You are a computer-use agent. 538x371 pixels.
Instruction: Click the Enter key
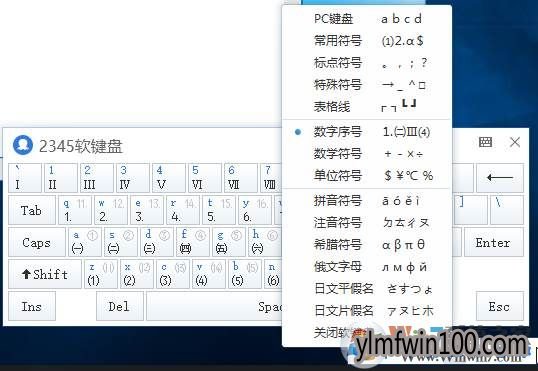point(494,242)
